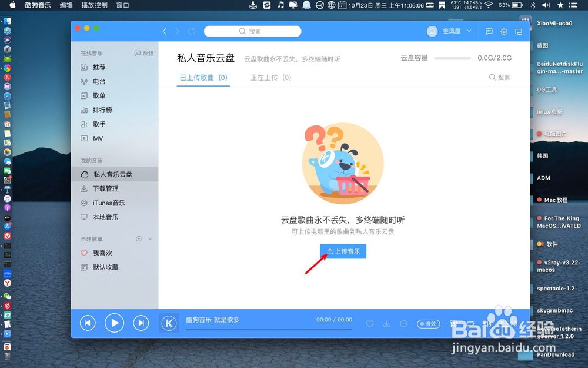Viewport: 588px width, 368px height.
Task: Open the XiaoMi-usb0 desktop item
Action: click(x=554, y=24)
